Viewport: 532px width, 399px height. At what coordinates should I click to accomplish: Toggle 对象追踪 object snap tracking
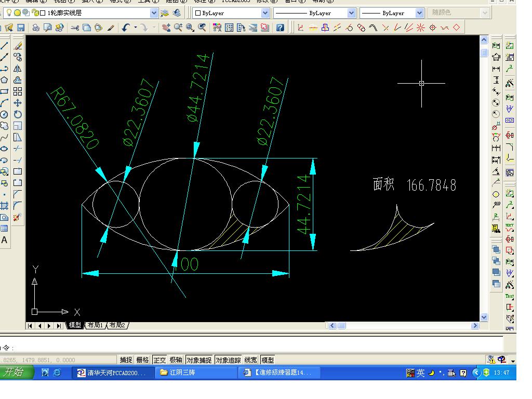(x=229, y=360)
